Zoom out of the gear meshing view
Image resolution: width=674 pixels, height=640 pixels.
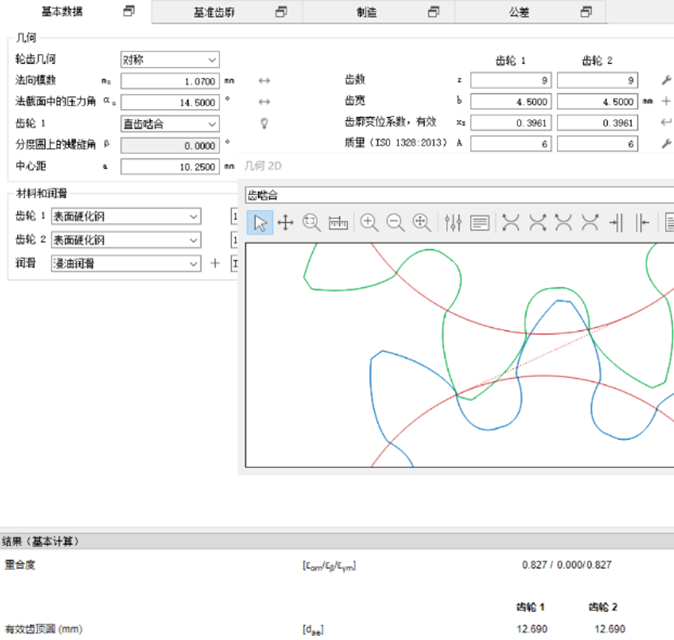pyautogui.click(x=396, y=223)
